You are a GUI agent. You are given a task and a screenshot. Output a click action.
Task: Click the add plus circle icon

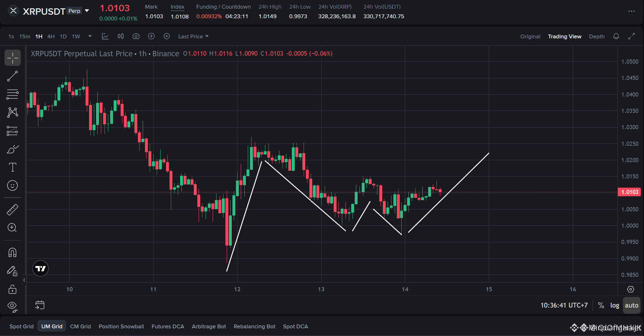coord(151,36)
